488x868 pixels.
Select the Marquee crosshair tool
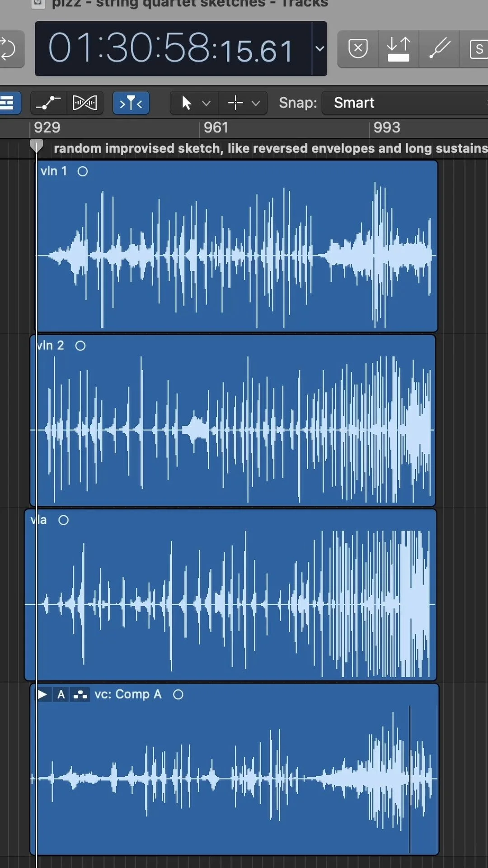point(235,103)
